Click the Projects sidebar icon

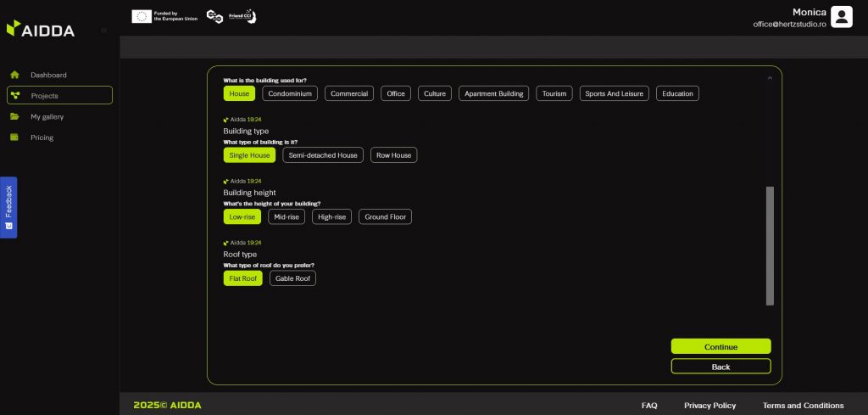pyautogui.click(x=14, y=96)
